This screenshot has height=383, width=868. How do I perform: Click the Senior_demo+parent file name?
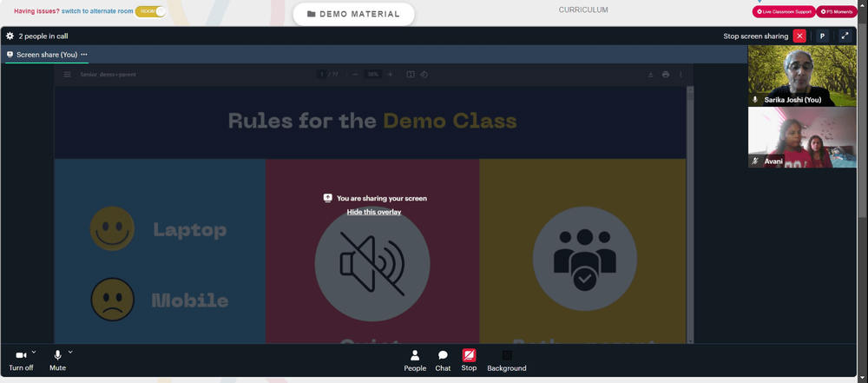pos(108,75)
